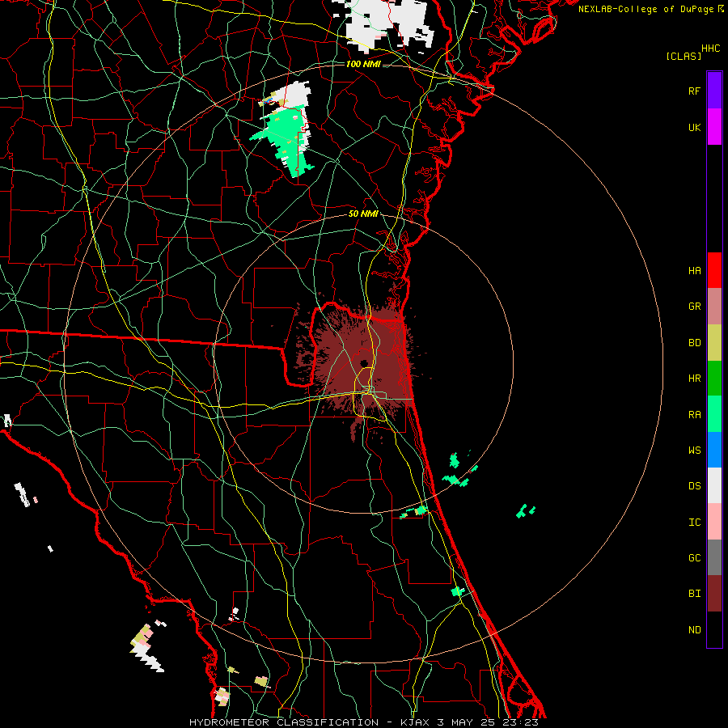Click the NEXLAB-College of DuPage text
Viewport: 728px width, 728px height.
coord(645,9)
